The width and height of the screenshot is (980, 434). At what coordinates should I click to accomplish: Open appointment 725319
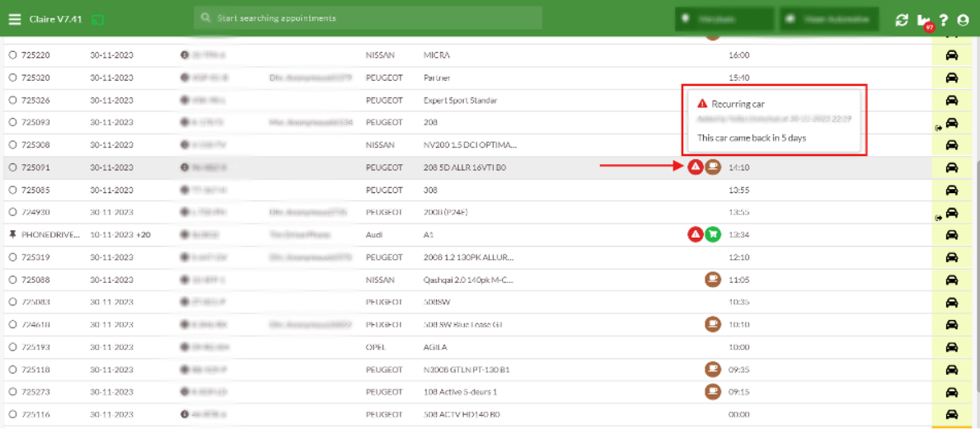coord(35,257)
